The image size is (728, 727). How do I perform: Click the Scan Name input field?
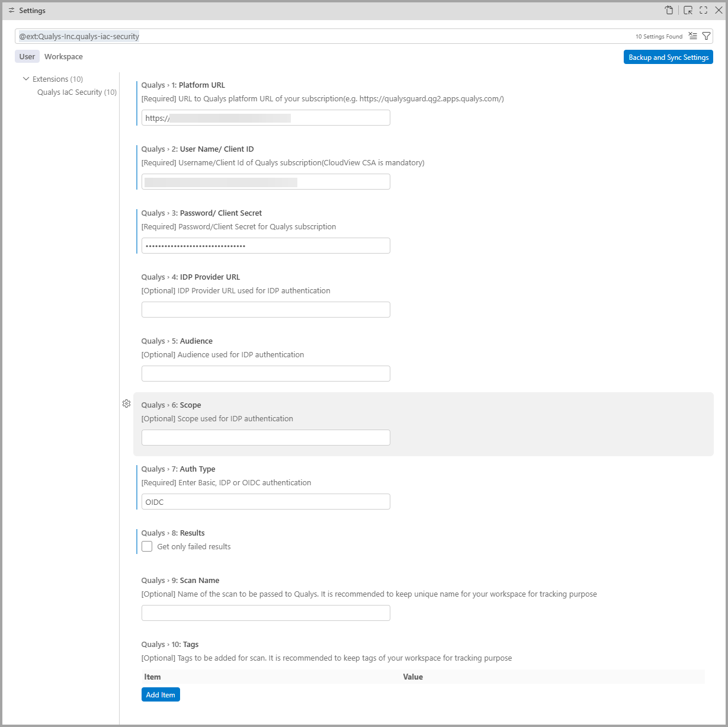[x=265, y=613]
